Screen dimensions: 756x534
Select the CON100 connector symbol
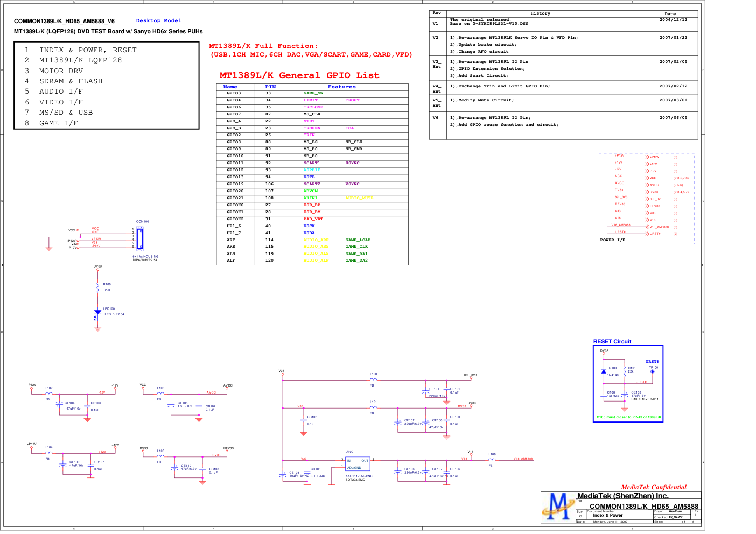(140, 238)
